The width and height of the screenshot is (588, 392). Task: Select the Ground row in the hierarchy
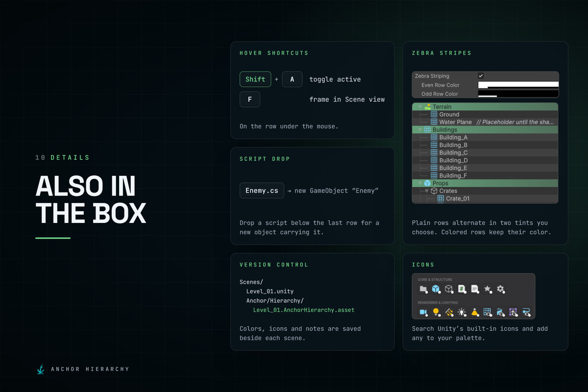tap(485, 114)
